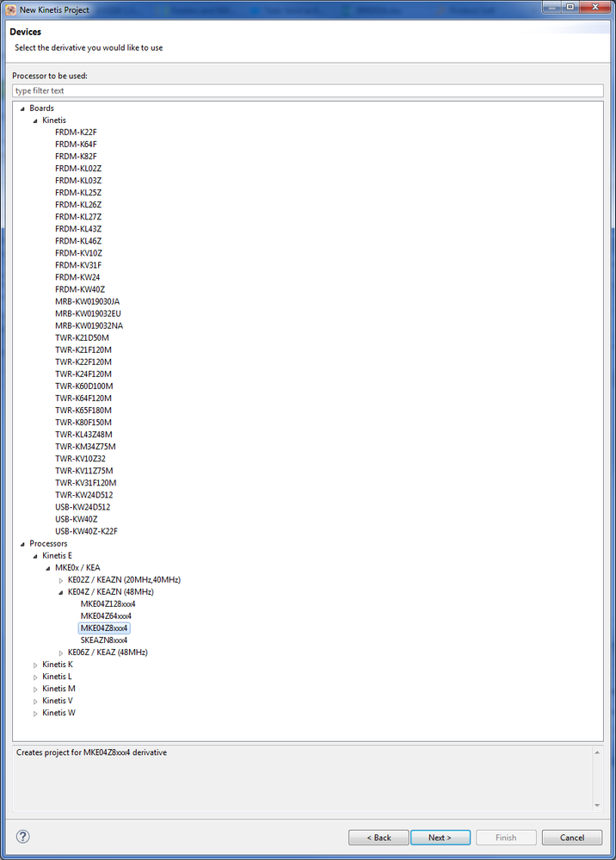Select board FRDM-KL03Z

tap(78, 181)
